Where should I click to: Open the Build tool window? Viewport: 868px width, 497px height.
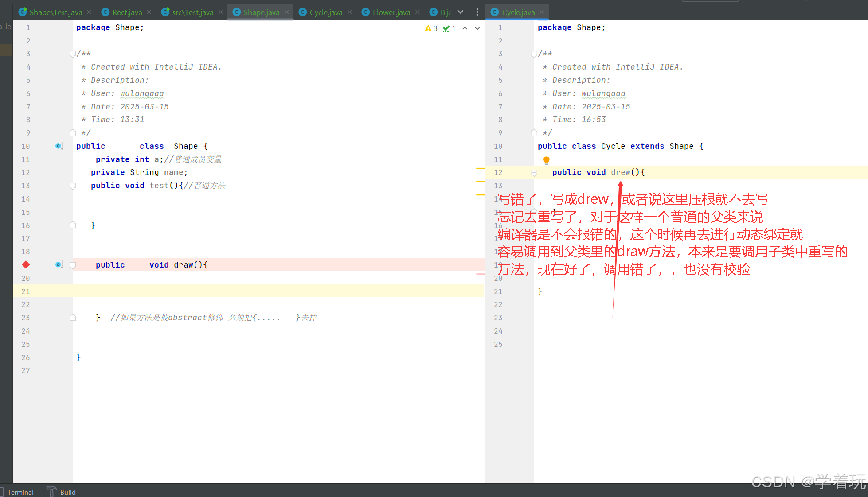67,492
